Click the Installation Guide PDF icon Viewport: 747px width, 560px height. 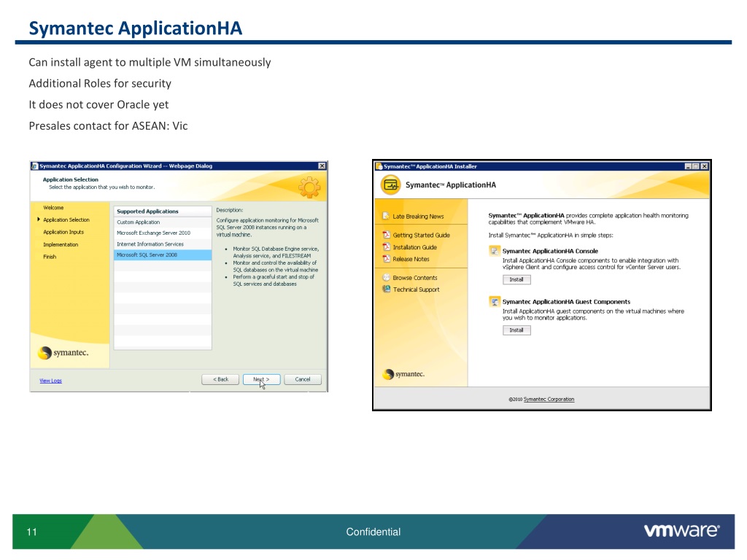pos(387,246)
